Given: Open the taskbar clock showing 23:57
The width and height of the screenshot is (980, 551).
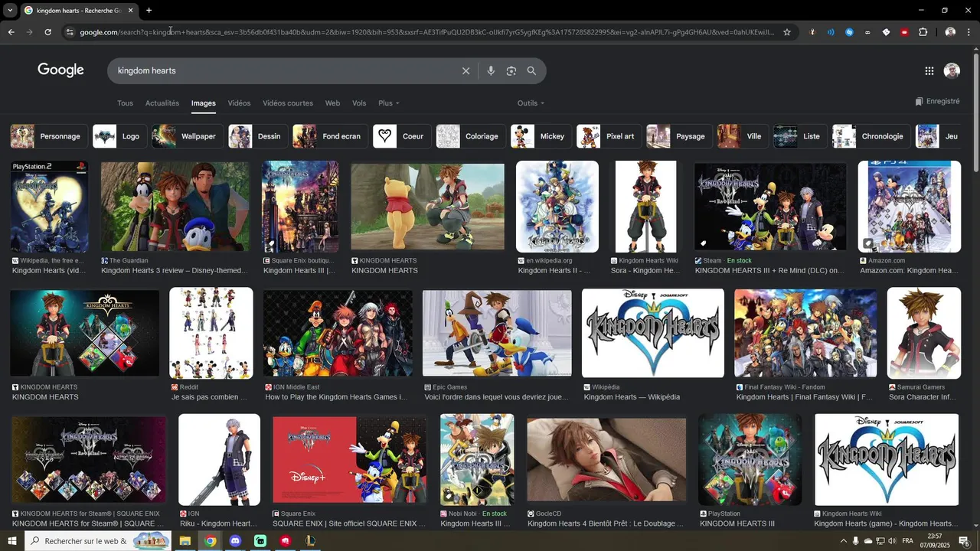Looking at the screenshot, I should coord(936,541).
